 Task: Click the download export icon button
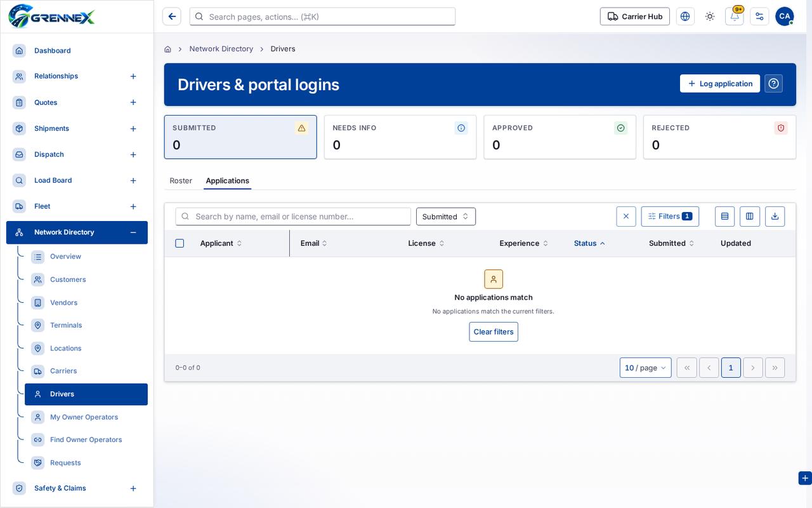pos(775,217)
